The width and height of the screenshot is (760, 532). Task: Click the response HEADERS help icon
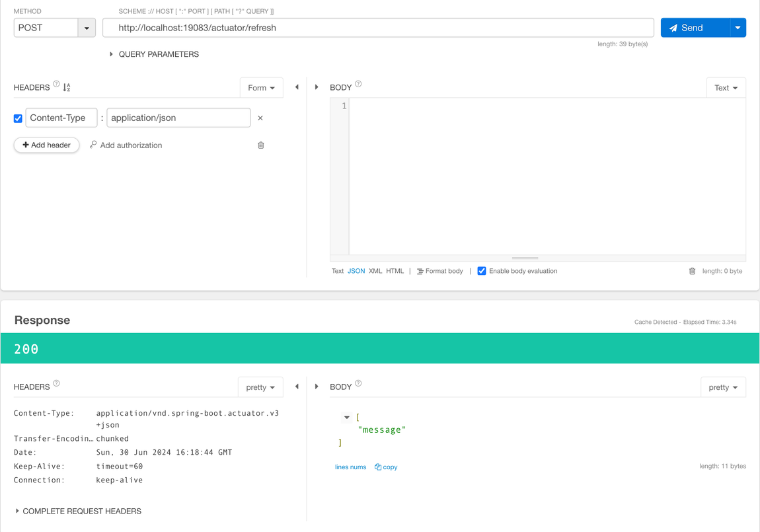point(56,383)
